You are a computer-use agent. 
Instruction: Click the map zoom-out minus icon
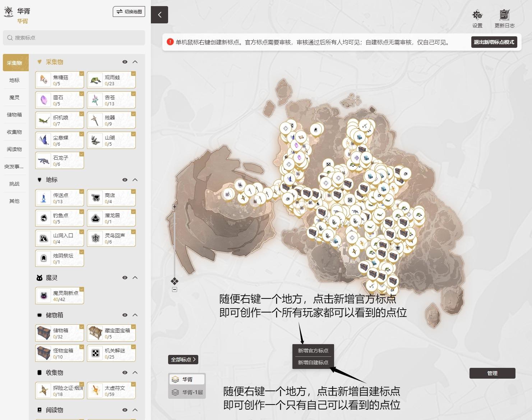175,289
